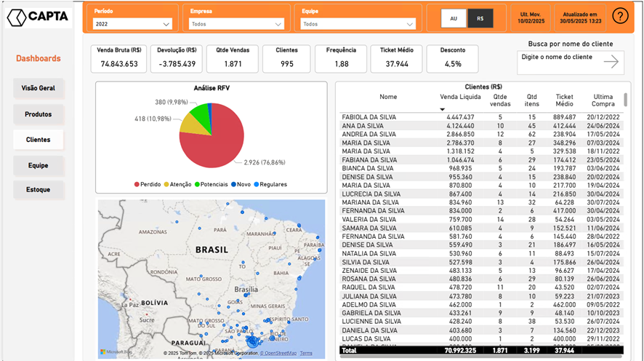The height and width of the screenshot is (361, 644).
Task: Go to Visão Geral dashboard
Action: pos(39,88)
